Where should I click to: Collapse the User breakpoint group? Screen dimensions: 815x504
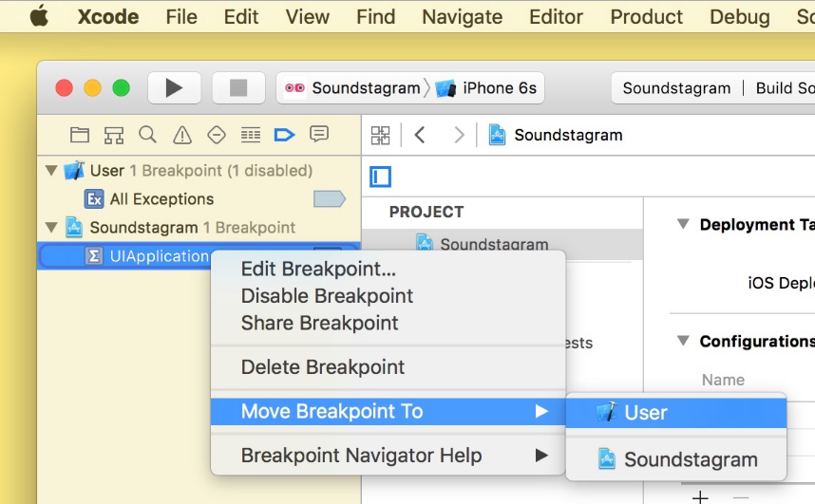click(x=51, y=170)
